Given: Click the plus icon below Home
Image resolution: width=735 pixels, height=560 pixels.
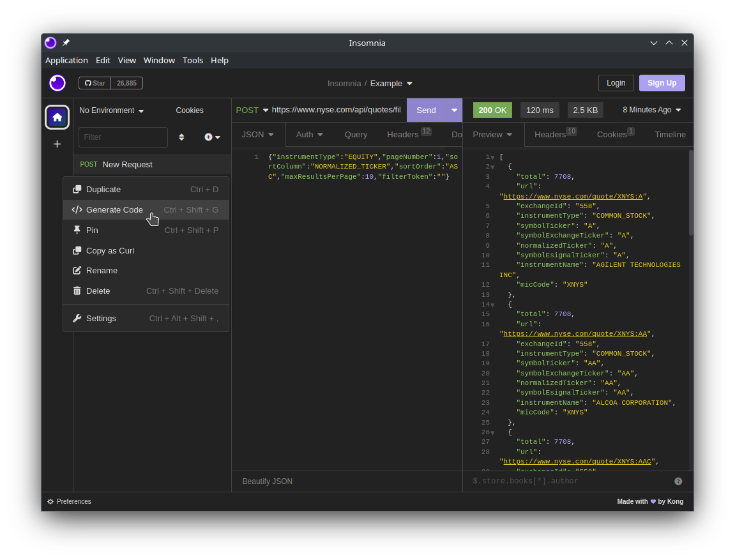Looking at the screenshot, I should coord(57,144).
